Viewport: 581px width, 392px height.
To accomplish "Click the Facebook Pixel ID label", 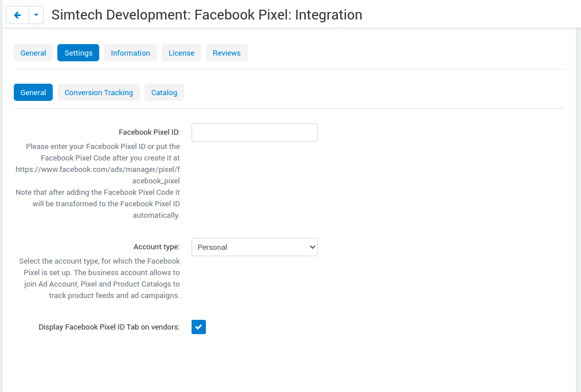I will click(149, 132).
